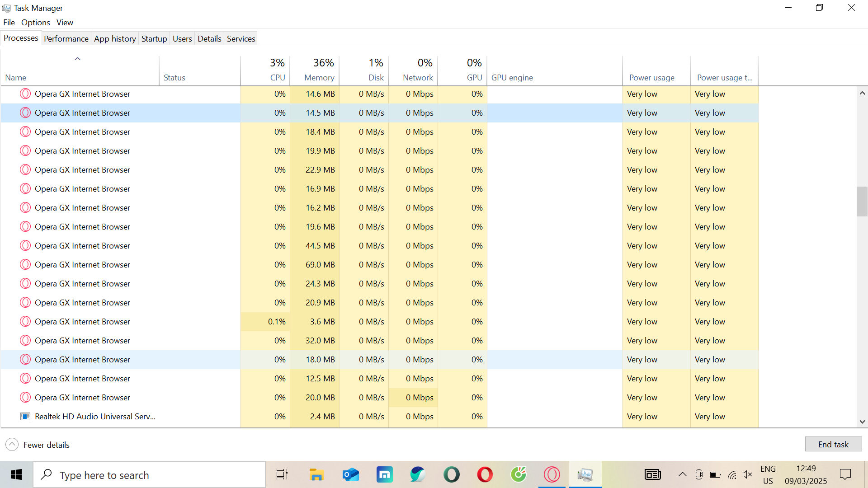
Task: Sort by Power usage column header
Action: [656, 70]
